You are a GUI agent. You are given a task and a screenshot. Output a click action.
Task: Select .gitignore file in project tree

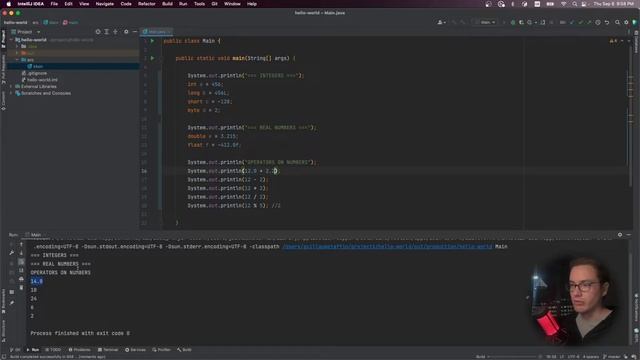(x=34, y=73)
